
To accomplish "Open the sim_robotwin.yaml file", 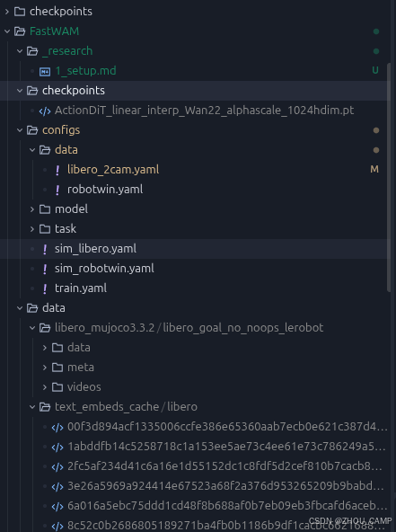I will [104, 268].
